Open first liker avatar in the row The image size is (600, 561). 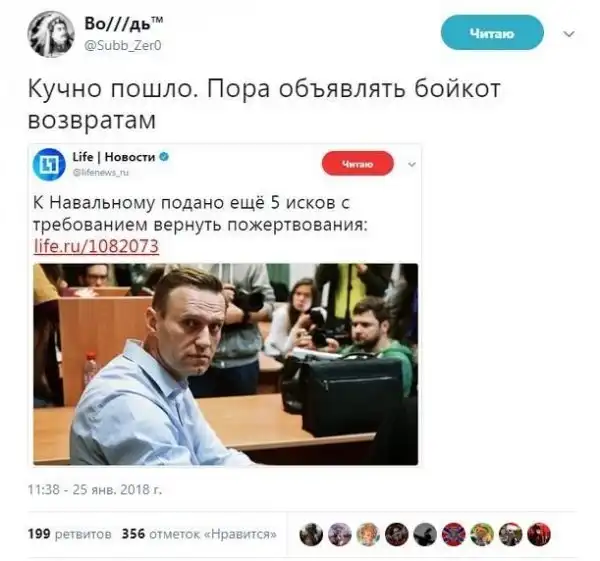pyautogui.click(x=311, y=534)
